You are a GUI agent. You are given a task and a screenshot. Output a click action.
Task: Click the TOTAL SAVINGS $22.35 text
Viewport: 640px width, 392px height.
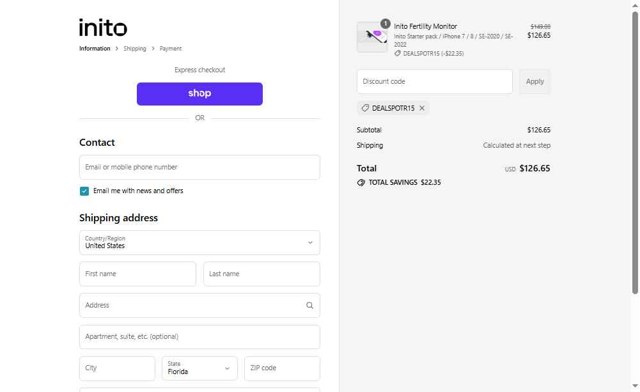[x=405, y=183]
